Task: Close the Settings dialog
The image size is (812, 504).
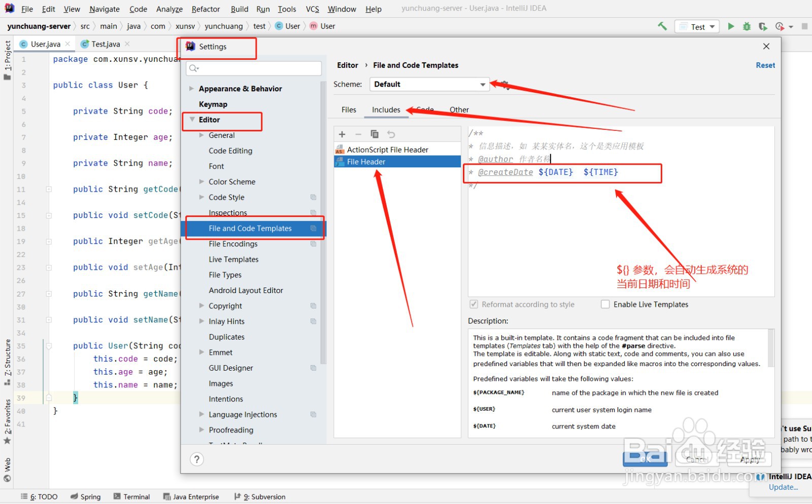Action: (x=766, y=46)
